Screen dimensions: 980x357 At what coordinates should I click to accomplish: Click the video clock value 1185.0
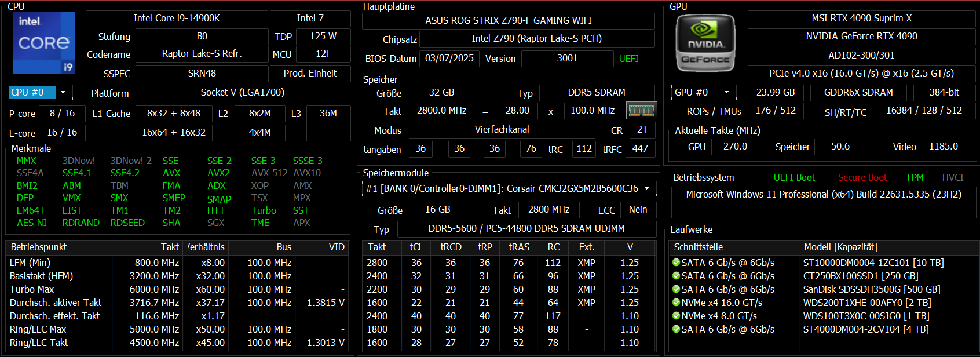(x=944, y=146)
